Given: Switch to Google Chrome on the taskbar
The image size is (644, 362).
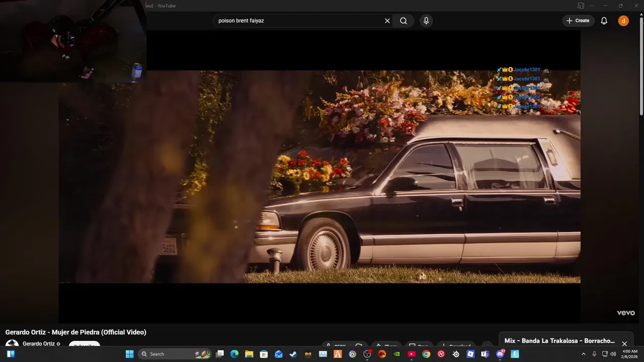Looking at the screenshot, I should 426,354.
